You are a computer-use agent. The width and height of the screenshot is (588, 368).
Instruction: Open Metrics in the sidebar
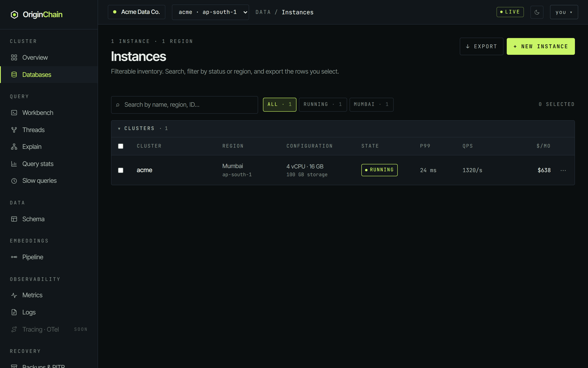pos(49,295)
